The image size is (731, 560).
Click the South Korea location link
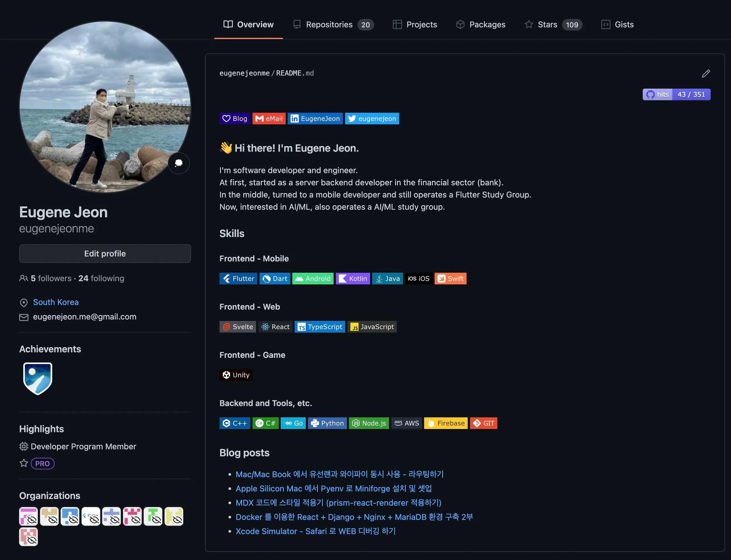point(55,302)
